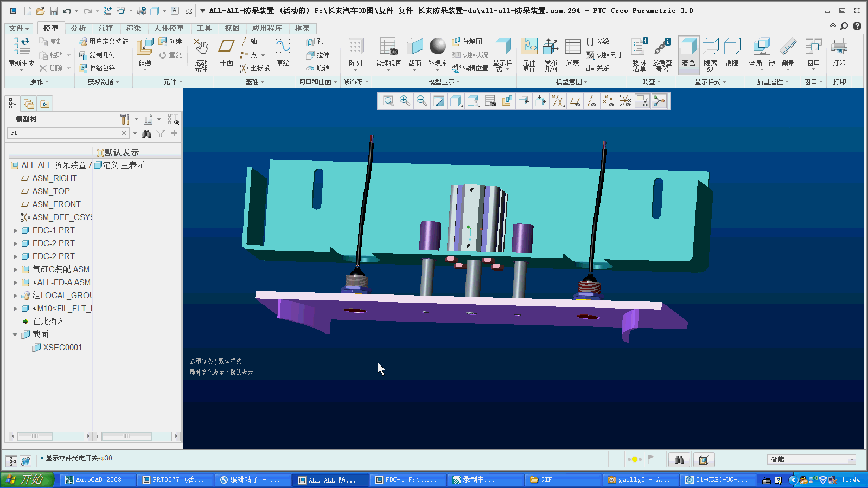868x488 pixels.
Task: Click the 重新生成 regenerate button
Action: pos(21,53)
